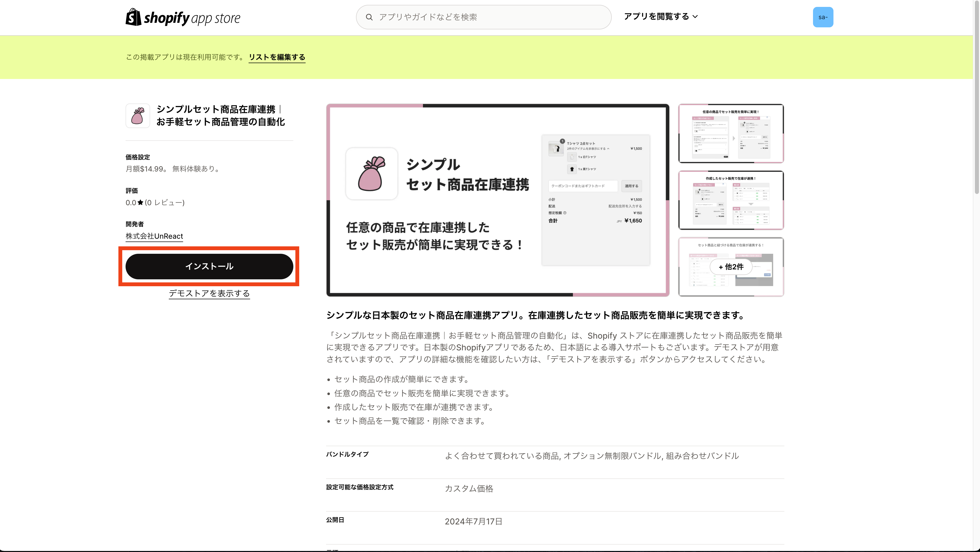Click the (0 レビュー) review count
980x552 pixels.
(164, 202)
